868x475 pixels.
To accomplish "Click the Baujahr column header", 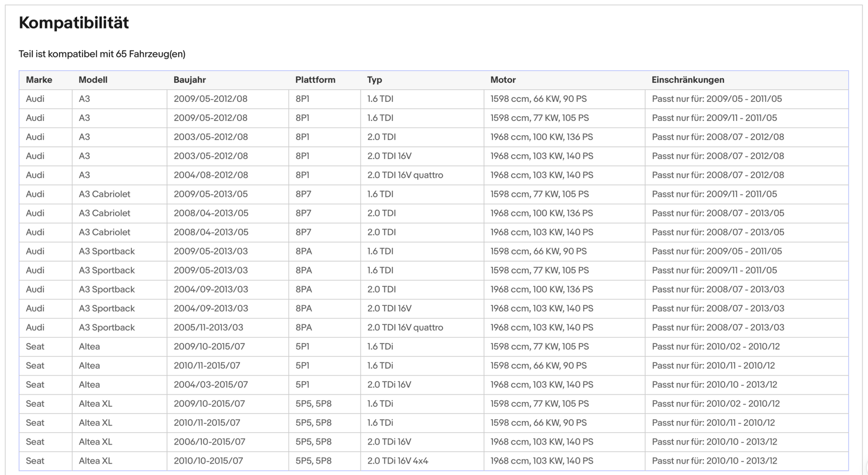I will tap(190, 80).
